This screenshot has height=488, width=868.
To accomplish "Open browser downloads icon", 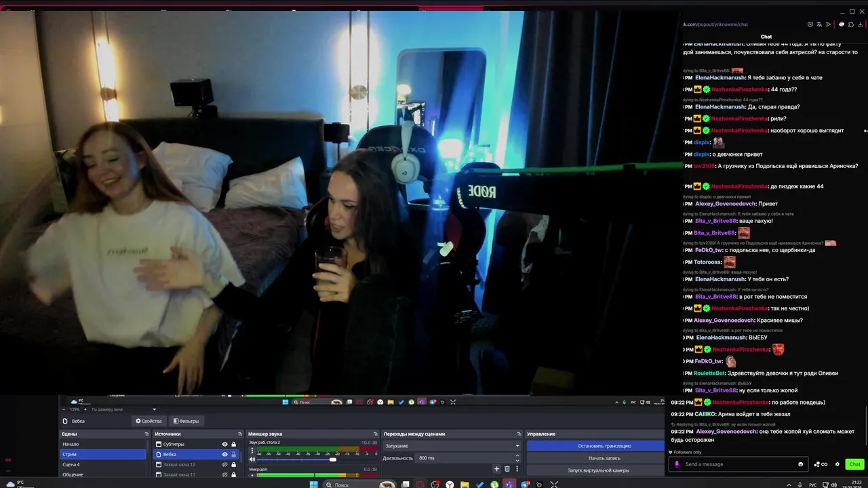I will point(860,24).
